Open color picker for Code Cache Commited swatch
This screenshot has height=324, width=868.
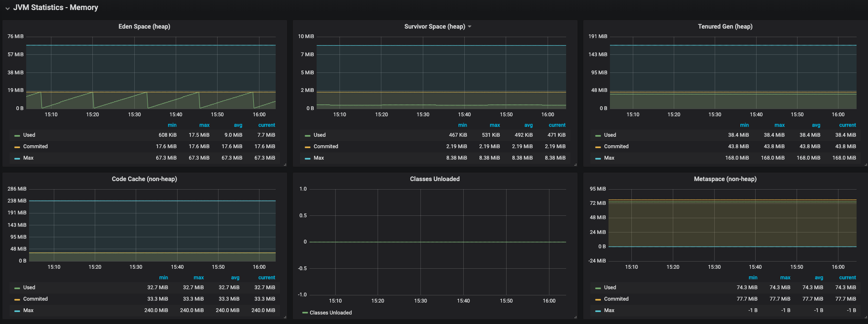tap(17, 300)
